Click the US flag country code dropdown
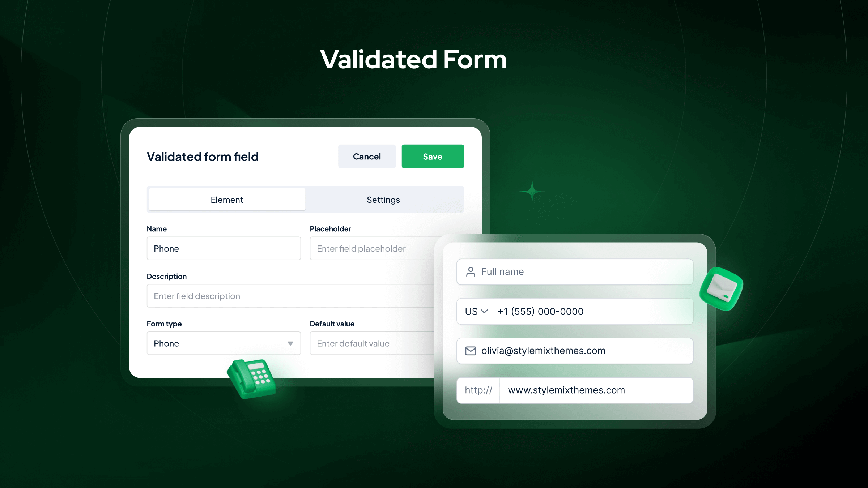Image resolution: width=868 pixels, height=488 pixels. 476,311
